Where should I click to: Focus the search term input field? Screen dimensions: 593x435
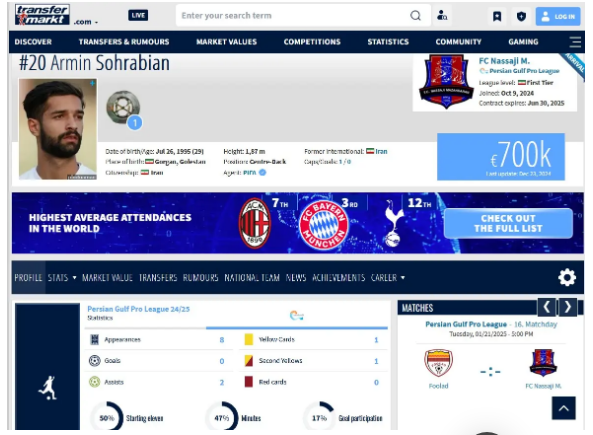point(291,16)
